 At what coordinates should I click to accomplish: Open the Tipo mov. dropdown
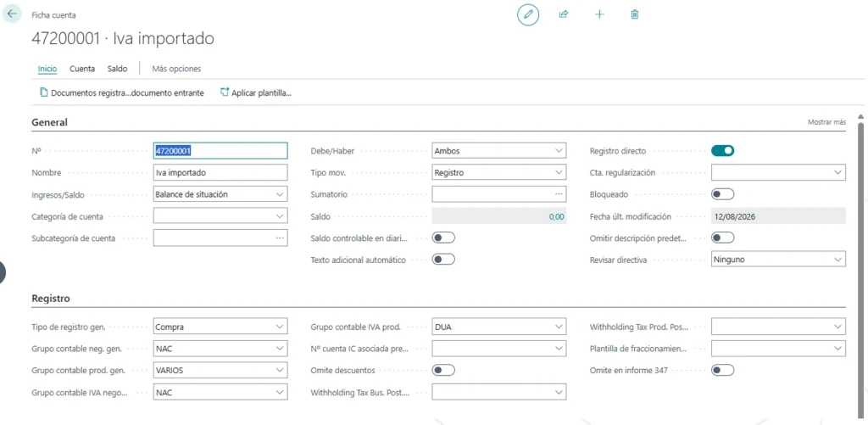tap(559, 172)
